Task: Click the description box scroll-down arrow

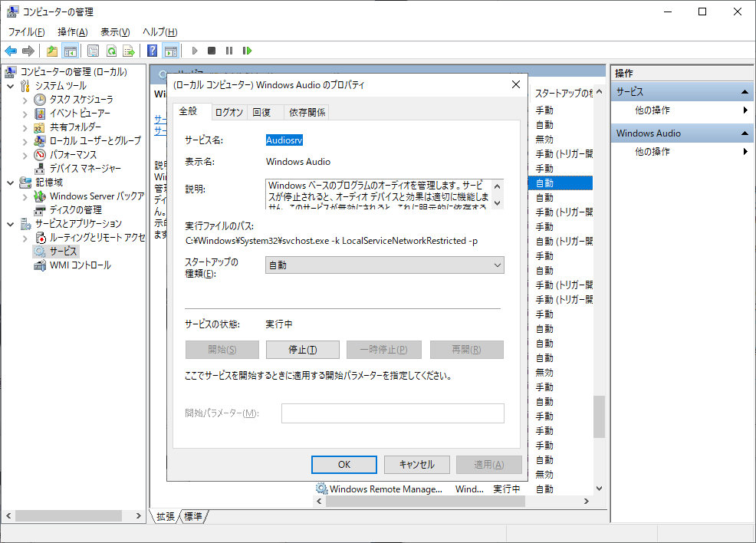Action: click(498, 203)
